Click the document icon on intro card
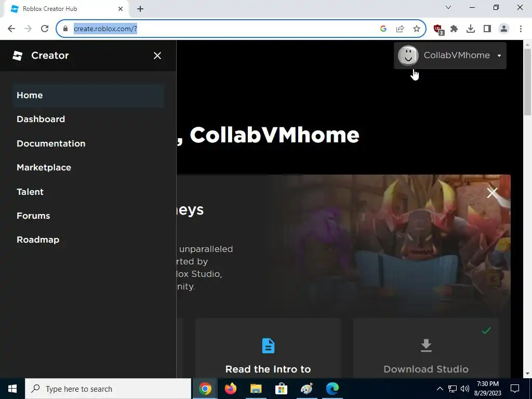The width and height of the screenshot is (532, 399). [268, 345]
